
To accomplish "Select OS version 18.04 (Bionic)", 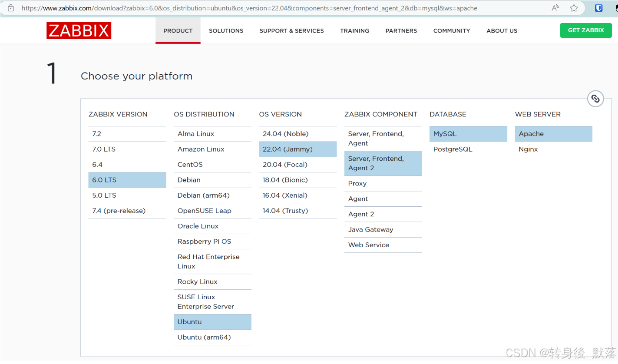I will pyautogui.click(x=297, y=180).
